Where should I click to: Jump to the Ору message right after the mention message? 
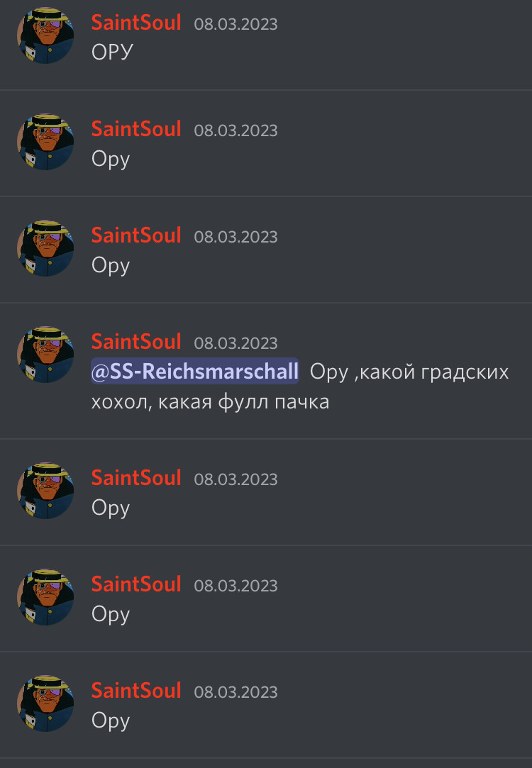click(111, 508)
